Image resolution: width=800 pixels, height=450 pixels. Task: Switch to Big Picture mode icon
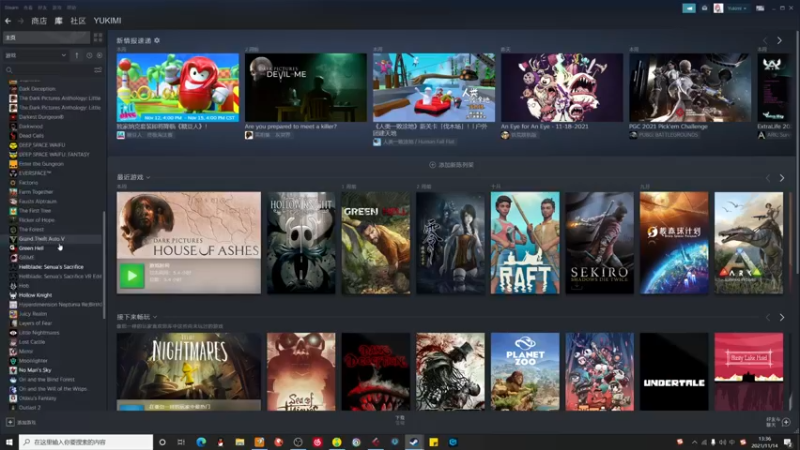click(x=760, y=8)
